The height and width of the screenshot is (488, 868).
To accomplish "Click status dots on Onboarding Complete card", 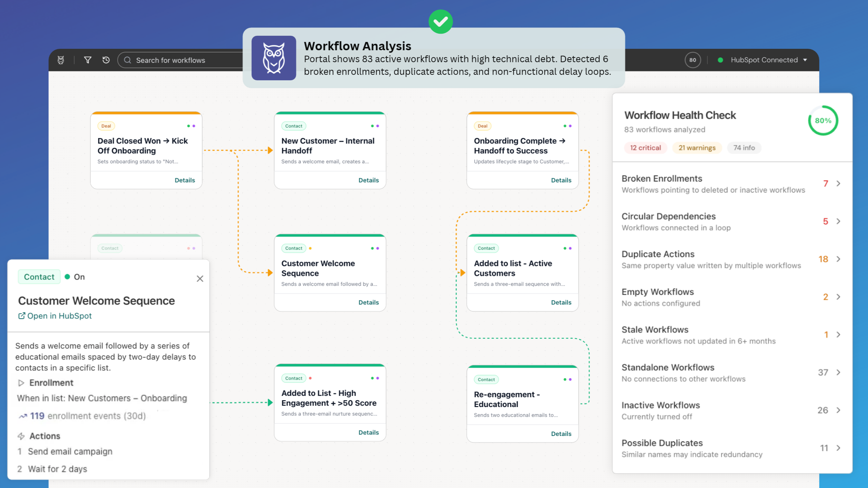I will pyautogui.click(x=567, y=126).
